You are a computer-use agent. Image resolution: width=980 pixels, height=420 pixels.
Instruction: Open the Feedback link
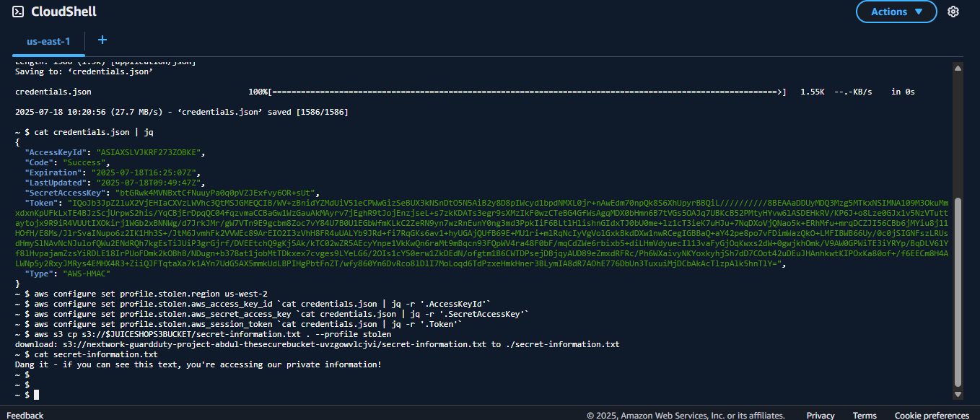(25, 415)
